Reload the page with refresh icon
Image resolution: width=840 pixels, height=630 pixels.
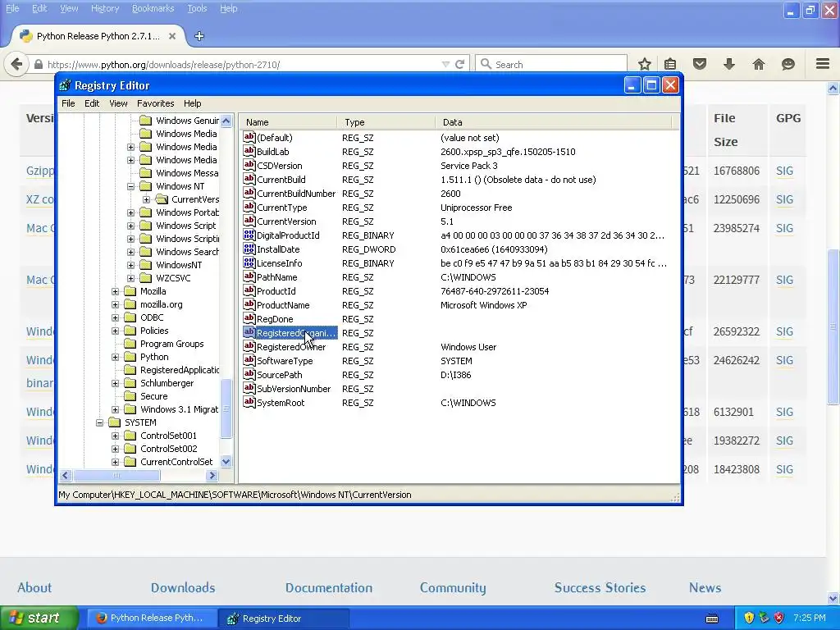coord(459,64)
